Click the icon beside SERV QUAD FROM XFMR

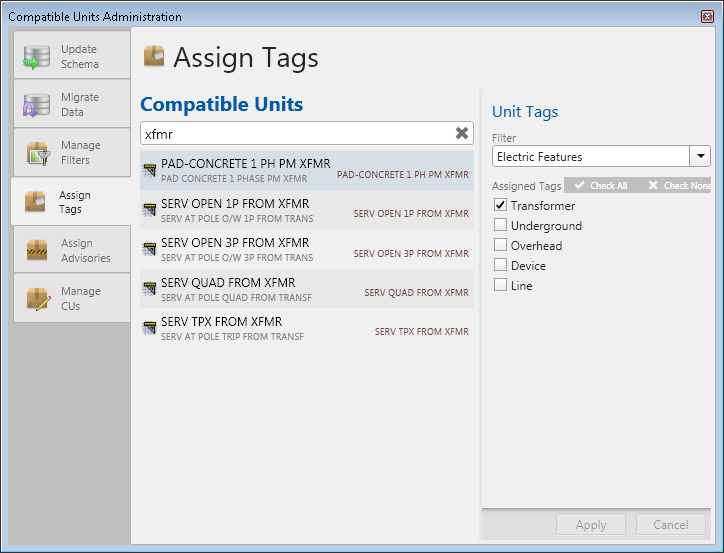150,289
